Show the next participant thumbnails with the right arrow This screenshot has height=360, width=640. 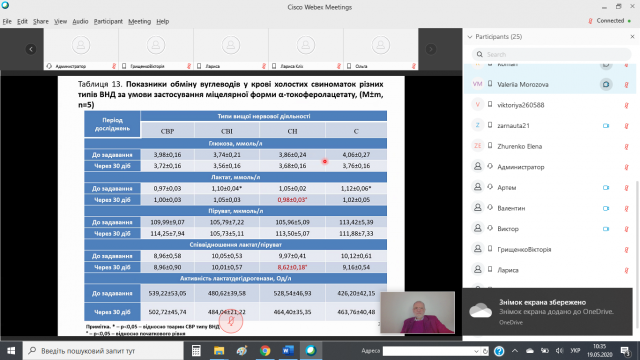(431, 49)
